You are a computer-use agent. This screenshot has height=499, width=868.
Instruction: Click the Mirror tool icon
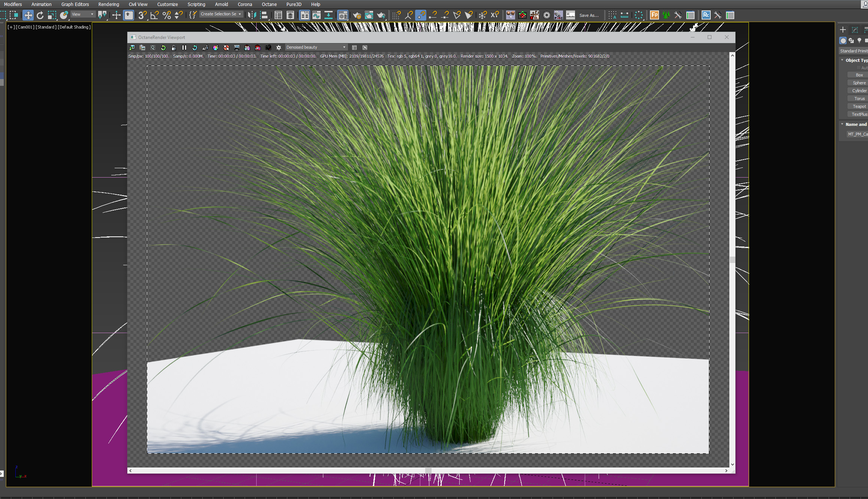click(x=252, y=15)
